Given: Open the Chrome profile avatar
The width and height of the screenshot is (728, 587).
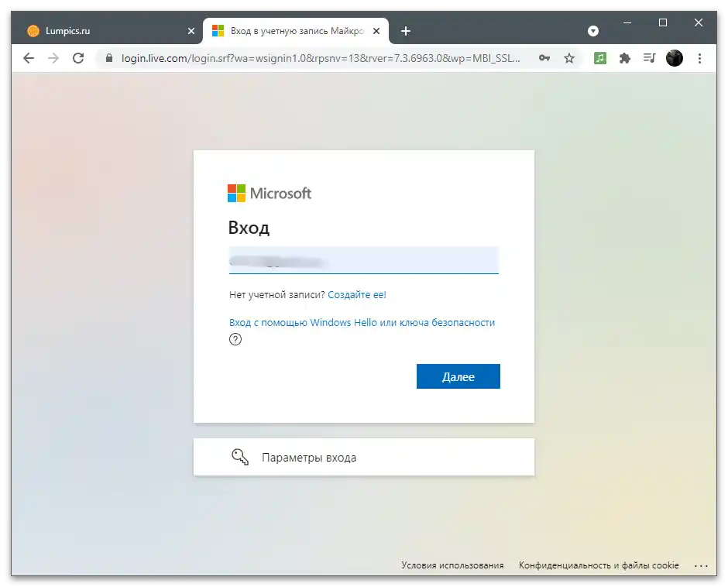Looking at the screenshot, I should point(674,58).
